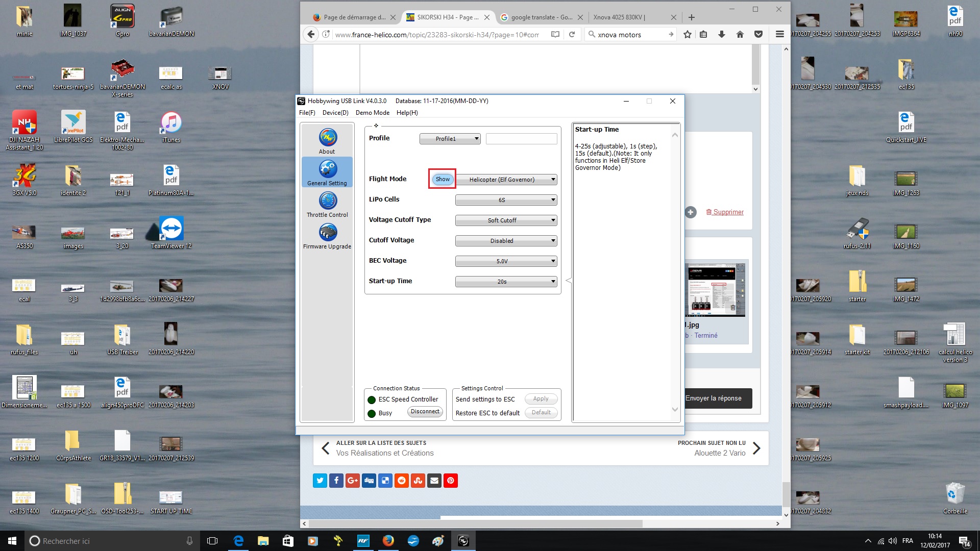Image resolution: width=980 pixels, height=551 pixels.
Task: Open the LiPo Cells 6S dropdown
Action: point(506,200)
